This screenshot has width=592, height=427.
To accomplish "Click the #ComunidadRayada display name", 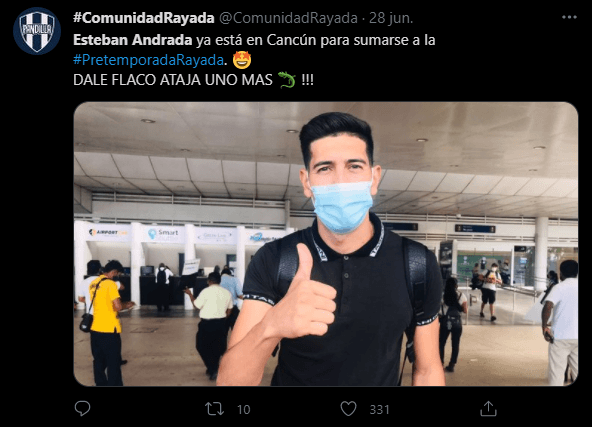I will [x=144, y=18].
